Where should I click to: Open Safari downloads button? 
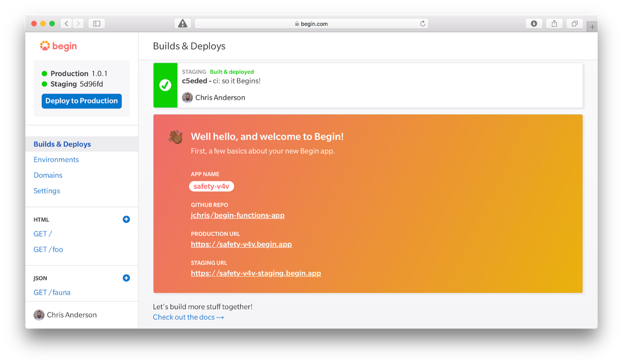(534, 23)
